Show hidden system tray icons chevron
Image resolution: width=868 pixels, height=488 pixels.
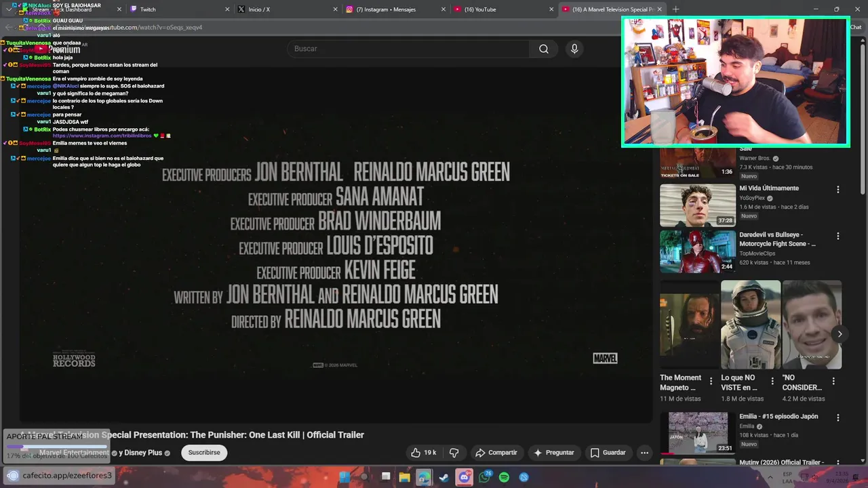point(770,477)
